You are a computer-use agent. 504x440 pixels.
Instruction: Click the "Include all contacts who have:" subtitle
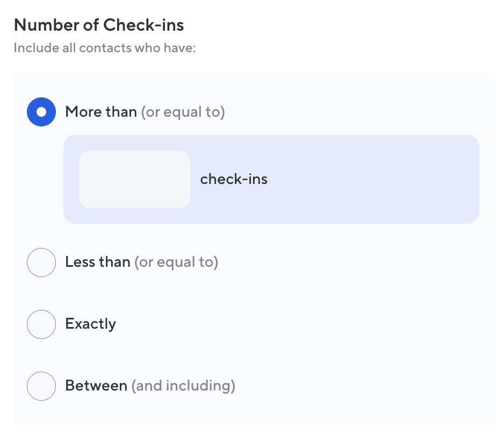(105, 48)
